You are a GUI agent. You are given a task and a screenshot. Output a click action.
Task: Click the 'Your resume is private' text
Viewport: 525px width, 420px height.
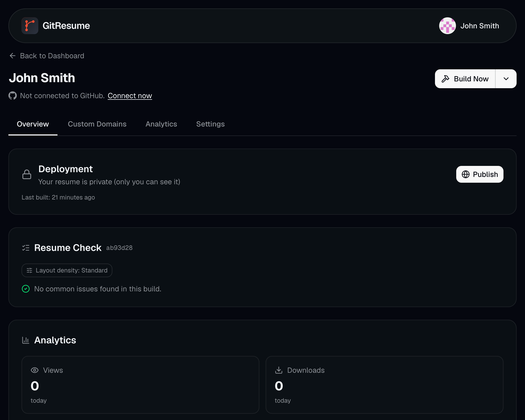point(109,182)
